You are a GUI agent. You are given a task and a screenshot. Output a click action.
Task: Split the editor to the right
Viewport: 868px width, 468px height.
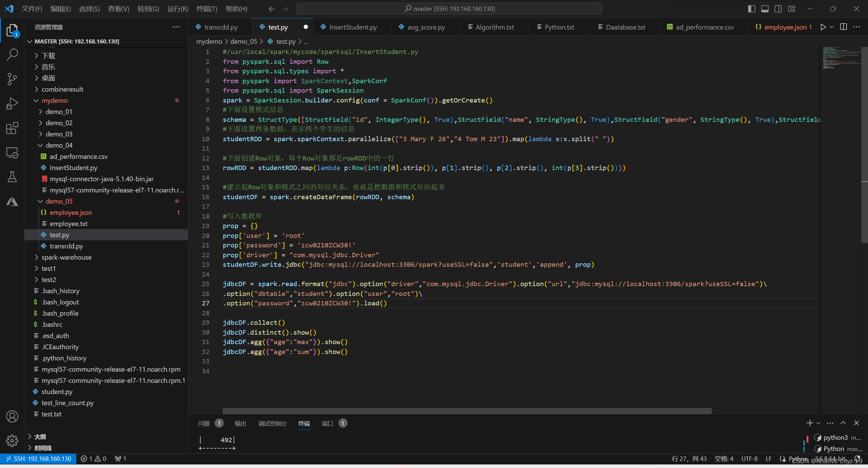pos(844,27)
